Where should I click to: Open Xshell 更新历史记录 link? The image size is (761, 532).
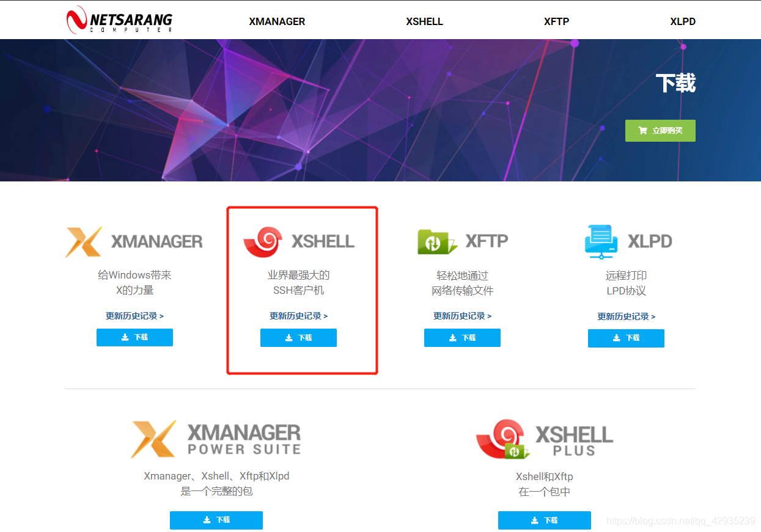(x=298, y=316)
